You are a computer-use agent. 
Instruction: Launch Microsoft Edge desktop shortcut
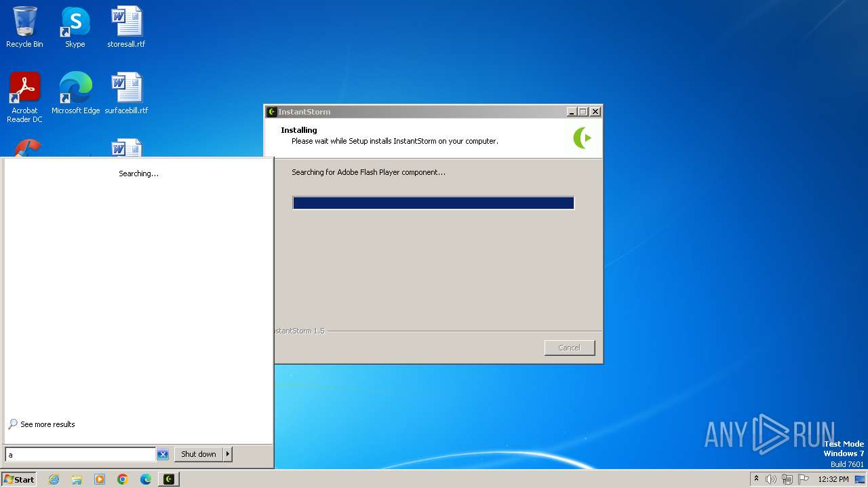pyautogui.click(x=75, y=93)
